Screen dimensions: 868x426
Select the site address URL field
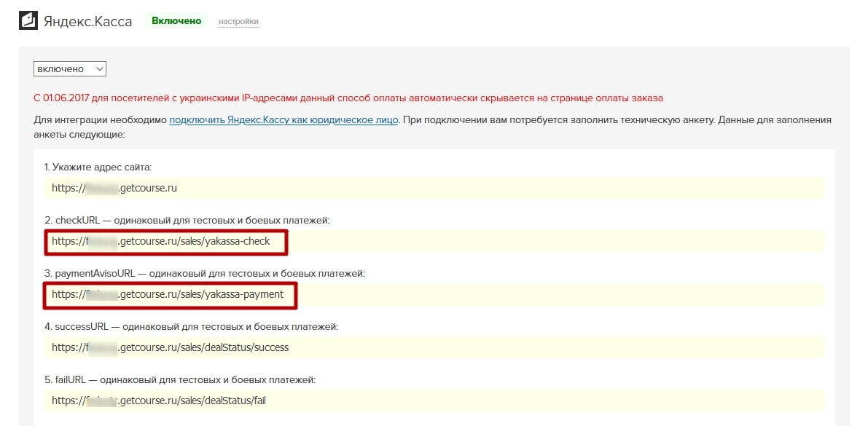pyautogui.click(x=434, y=188)
